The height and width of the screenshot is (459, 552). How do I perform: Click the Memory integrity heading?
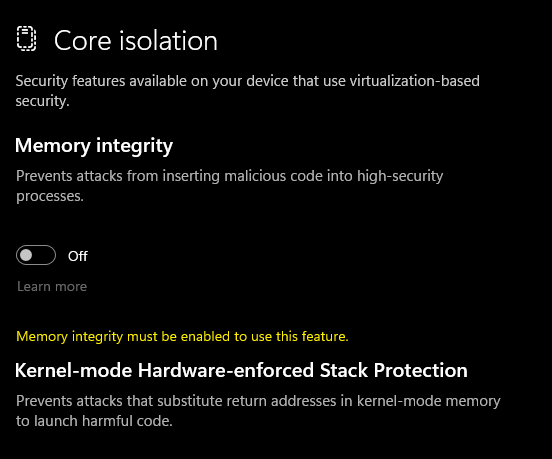click(94, 146)
